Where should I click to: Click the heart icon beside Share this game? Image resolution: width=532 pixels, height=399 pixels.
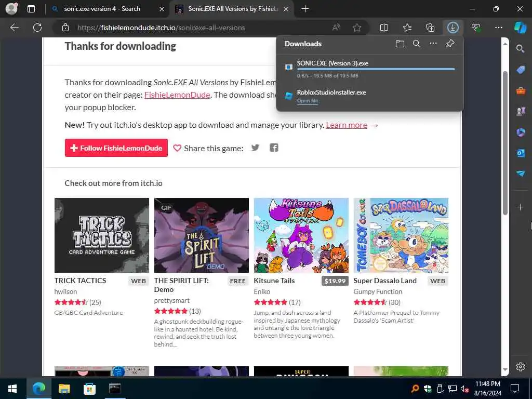(x=177, y=148)
